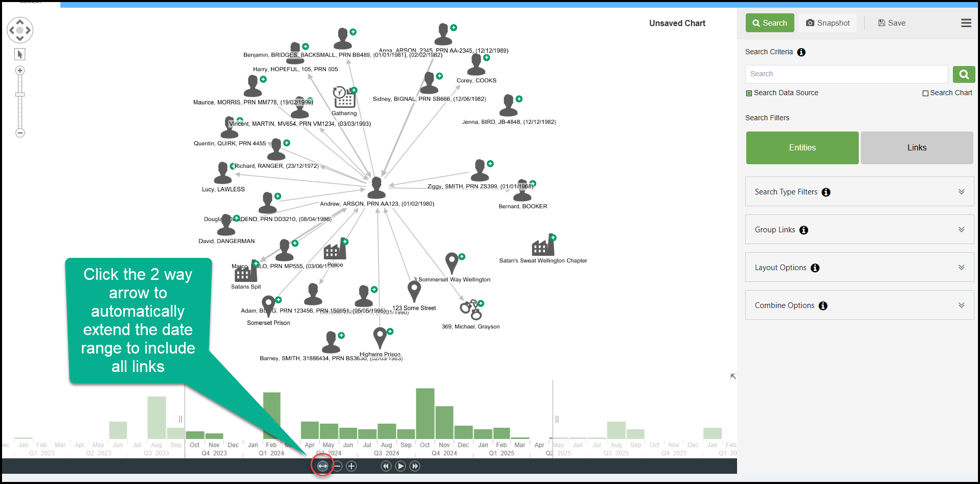Click the chart zoom slider handle
This screenshot has height=484, width=980.
click(20, 95)
